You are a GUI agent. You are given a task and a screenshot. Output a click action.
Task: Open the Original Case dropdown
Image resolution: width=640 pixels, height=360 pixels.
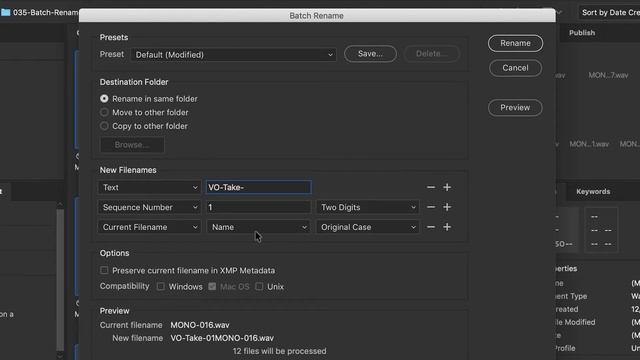click(367, 227)
